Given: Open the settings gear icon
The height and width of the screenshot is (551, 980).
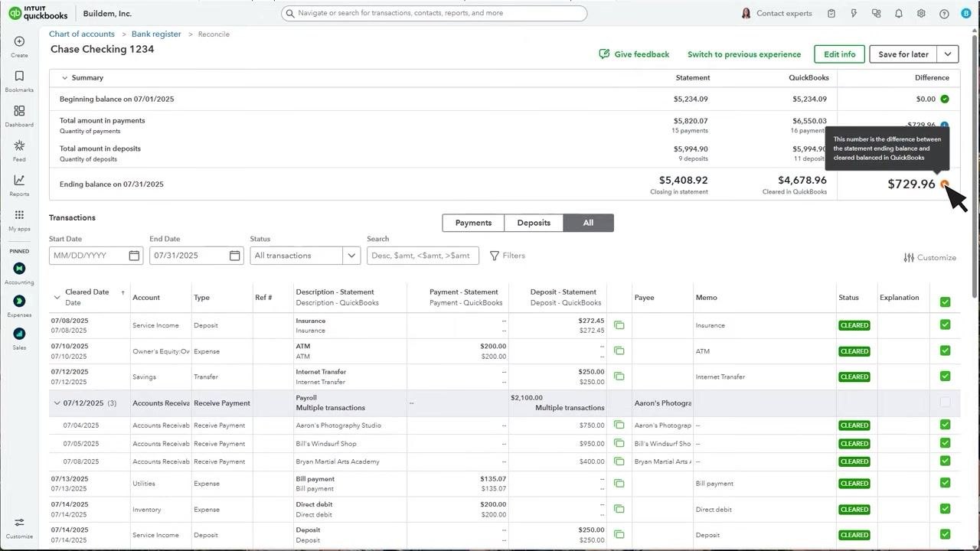Looking at the screenshot, I should 921,13.
